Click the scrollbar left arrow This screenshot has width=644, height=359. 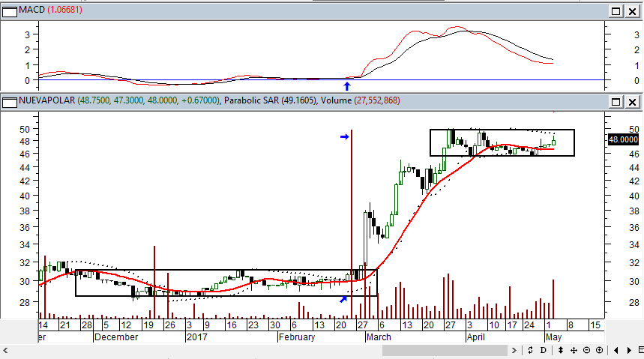(5, 350)
